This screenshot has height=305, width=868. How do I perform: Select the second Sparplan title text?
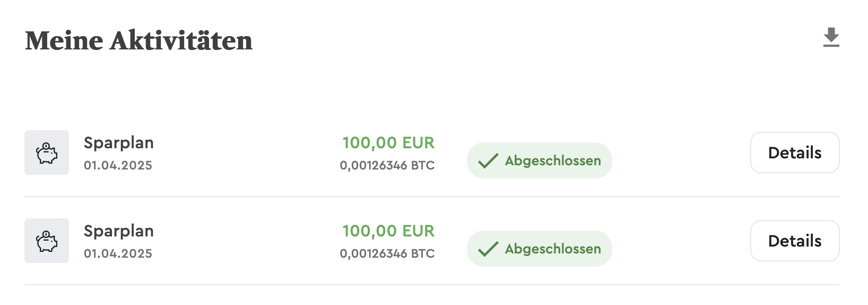coord(119,231)
